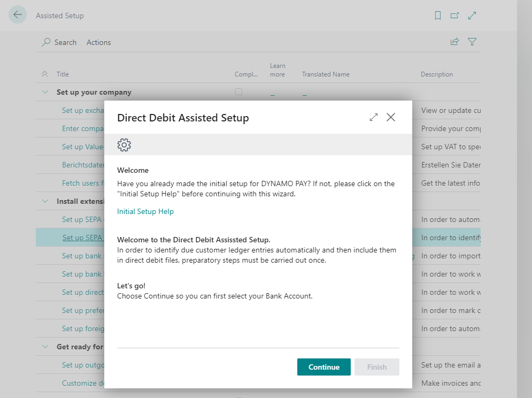Collapse the Install extensions group
Screen dimensions: 532x398
coord(45,201)
